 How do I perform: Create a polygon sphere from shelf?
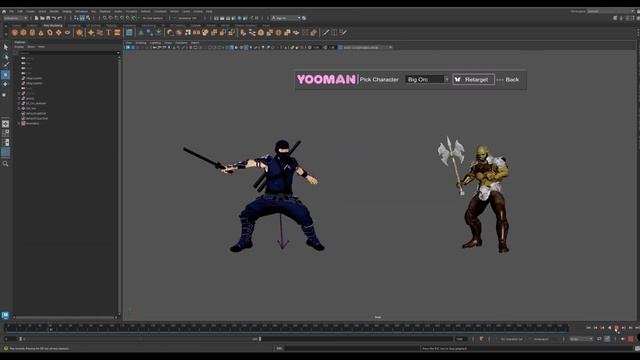[x=15, y=33]
